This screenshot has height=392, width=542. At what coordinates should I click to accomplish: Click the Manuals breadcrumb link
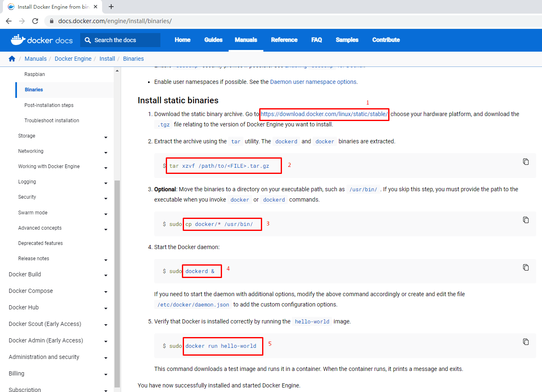[x=36, y=59]
